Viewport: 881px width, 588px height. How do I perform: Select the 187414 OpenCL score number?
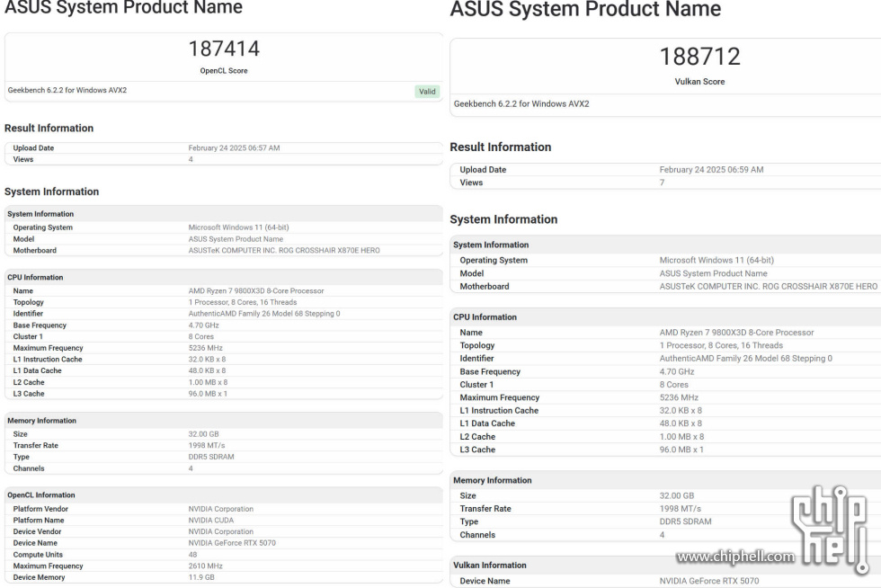pyautogui.click(x=224, y=49)
